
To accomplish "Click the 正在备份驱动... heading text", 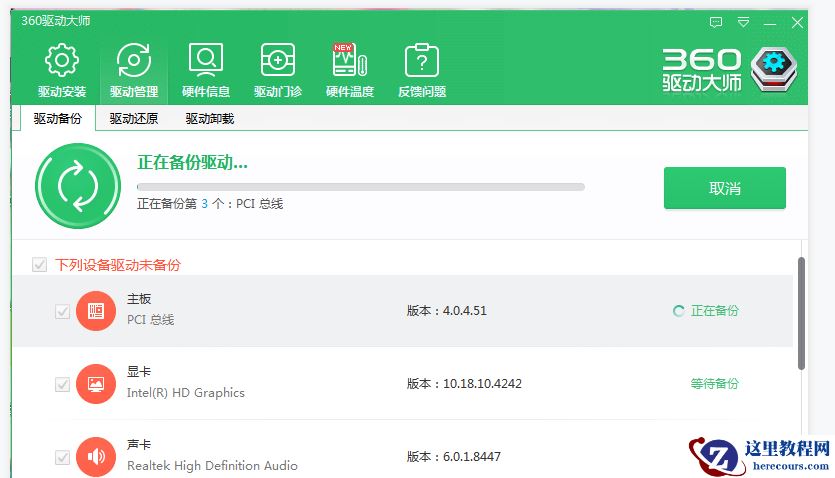I will tap(192, 162).
